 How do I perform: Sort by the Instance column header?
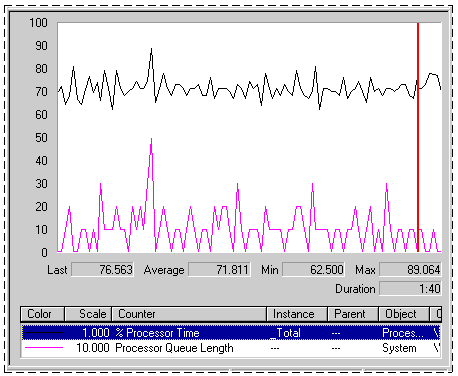[297, 314]
